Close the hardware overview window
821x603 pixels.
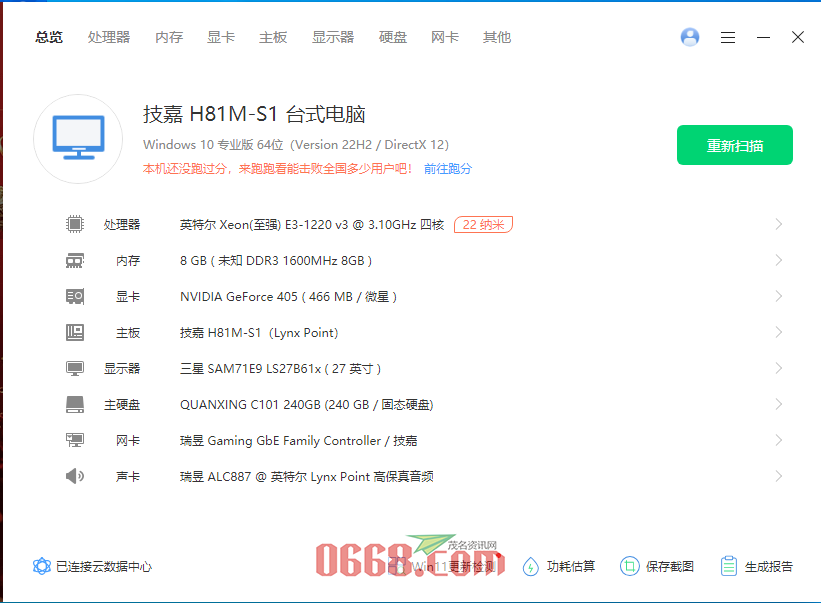797,37
